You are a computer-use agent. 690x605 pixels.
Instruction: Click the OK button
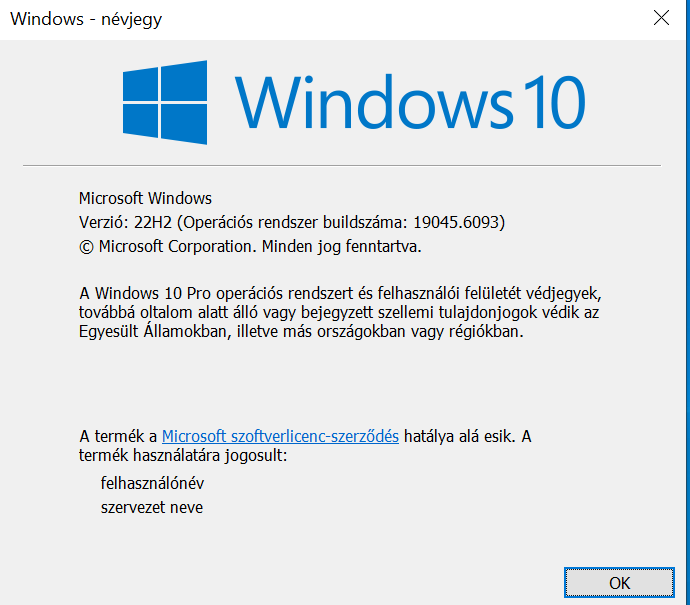tap(619, 583)
